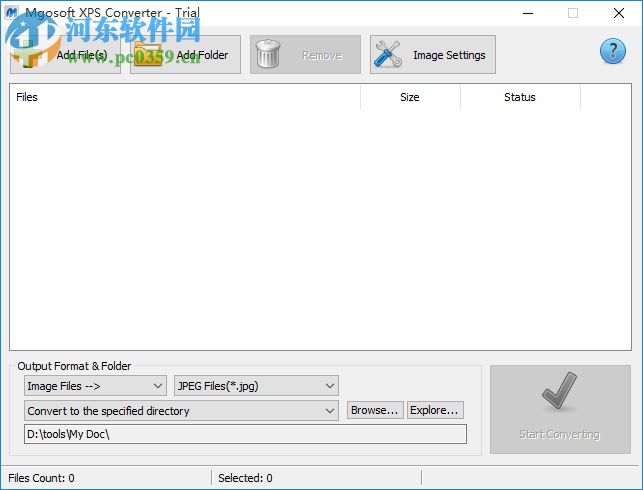Close the Mgosoft XPS Converter window

click(x=619, y=13)
